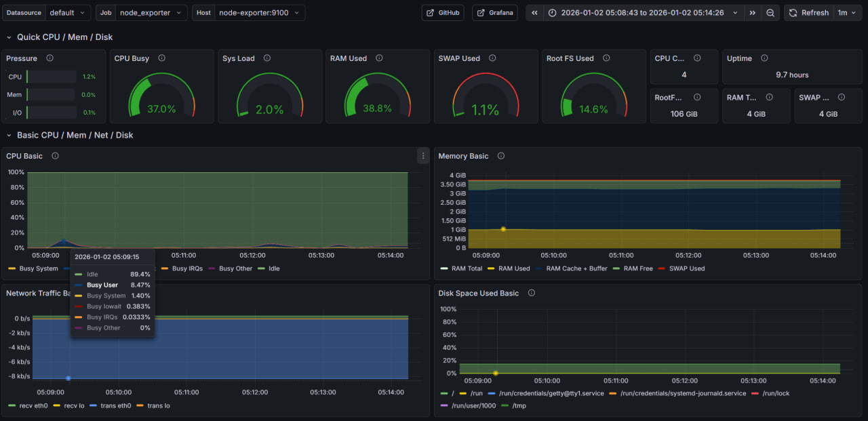Toggle the SWAP Used red legend swatch
Image resolution: width=868 pixels, height=421 pixels.
(x=663, y=268)
